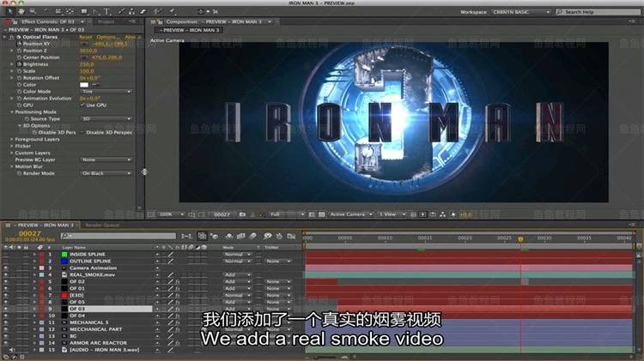Click the Center Position crosshair picker
The width and height of the screenshot is (644, 361).
tap(84, 57)
